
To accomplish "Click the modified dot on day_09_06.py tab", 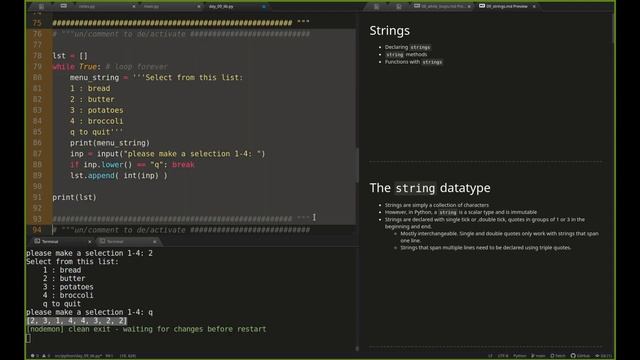I will tap(264, 7).
